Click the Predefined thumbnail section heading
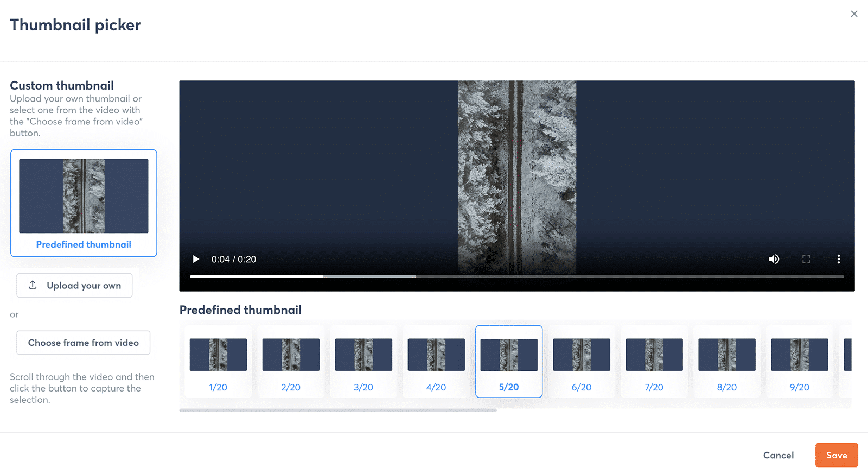Screen dimensions: 868x473 [x=240, y=310]
